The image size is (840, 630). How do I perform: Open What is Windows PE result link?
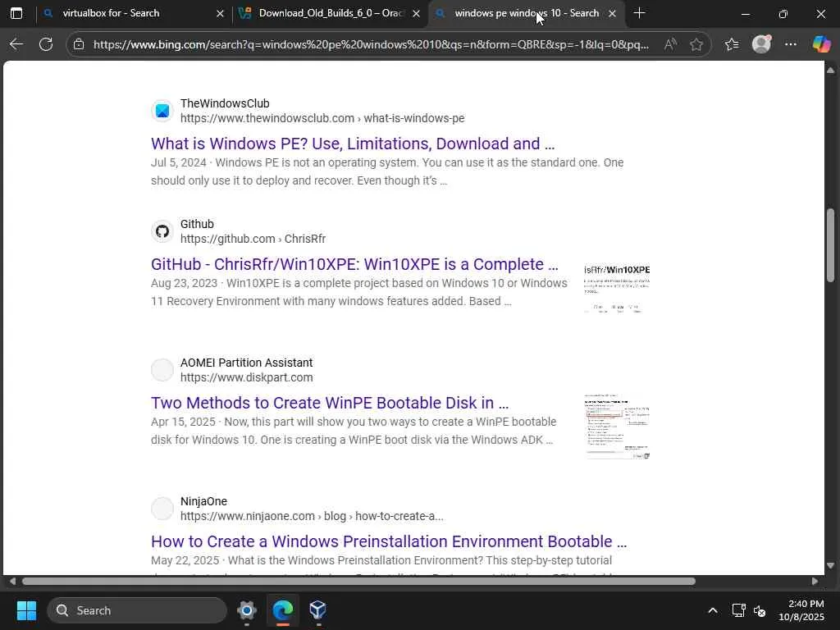(x=353, y=144)
